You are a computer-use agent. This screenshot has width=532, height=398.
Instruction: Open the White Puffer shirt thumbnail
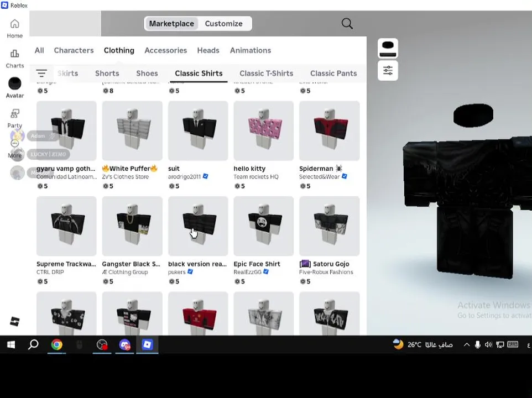(x=132, y=130)
